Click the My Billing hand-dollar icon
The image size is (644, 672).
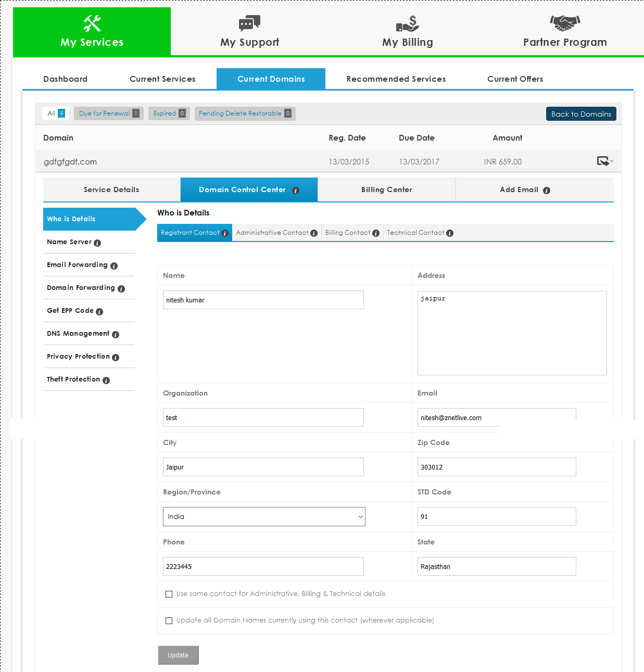(407, 23)
